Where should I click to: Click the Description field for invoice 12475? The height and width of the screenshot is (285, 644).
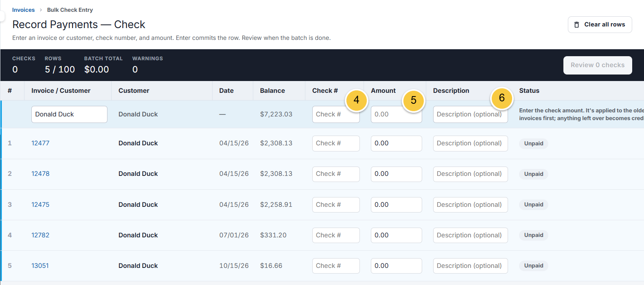click(470, 205)
